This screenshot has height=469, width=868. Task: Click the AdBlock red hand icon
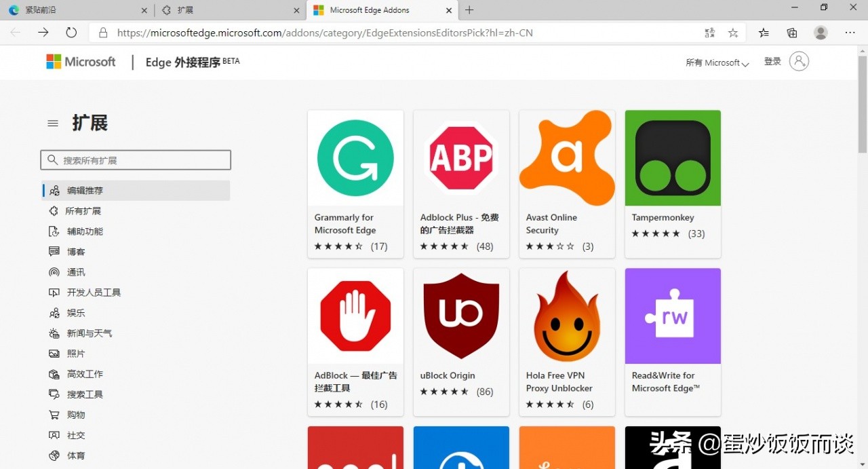[355, 316]
